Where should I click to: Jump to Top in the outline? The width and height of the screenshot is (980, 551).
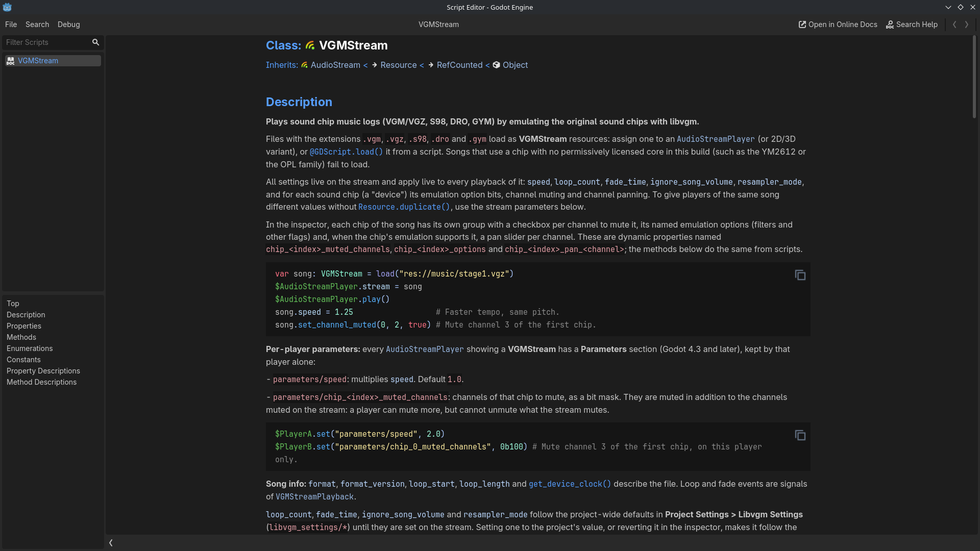pyautogui.click(x=13, y=304)
